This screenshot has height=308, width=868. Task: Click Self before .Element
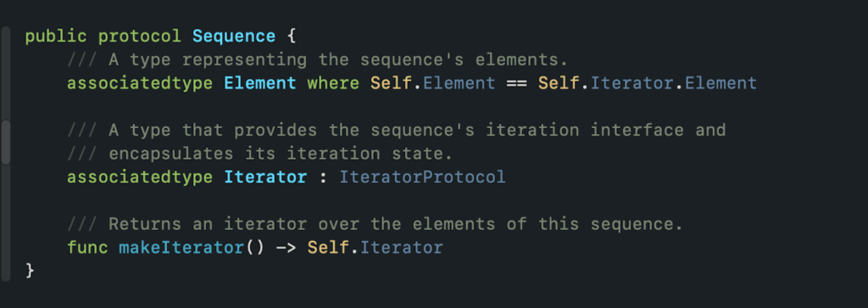pyautogui.click(x=391, y=83)
